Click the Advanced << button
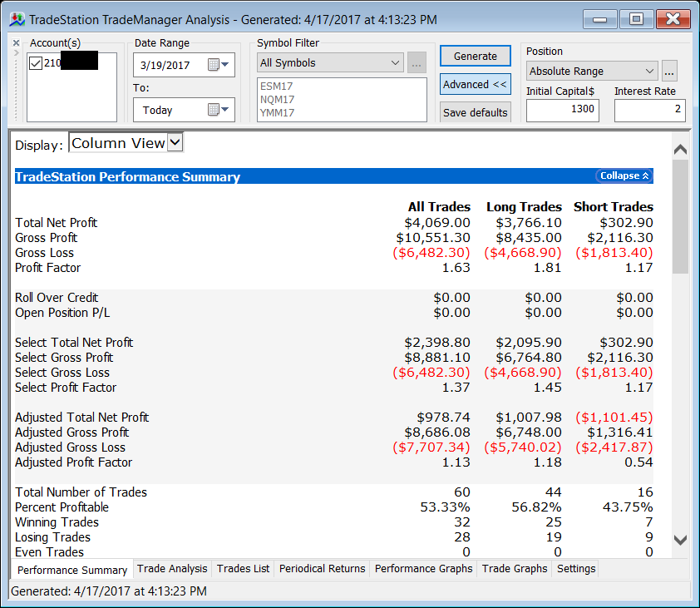 click(x=475, y=84)
